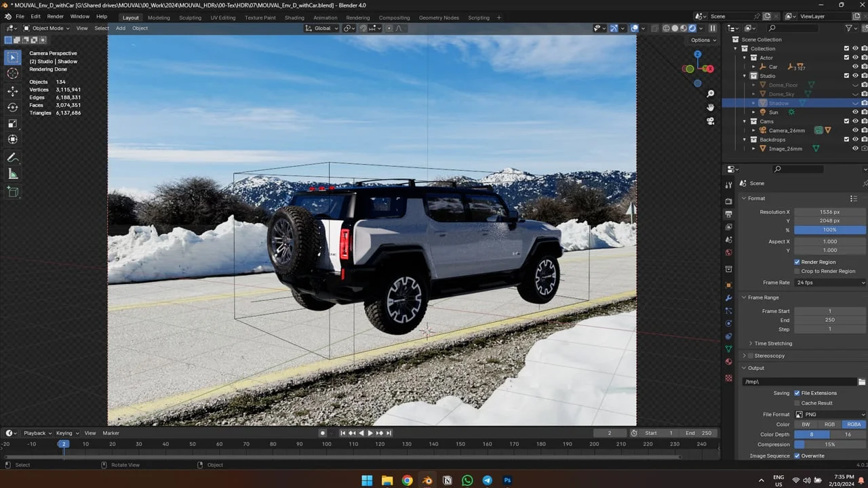This screenshot has width=868, height=488.
Task: Collapse the Studio collection
Action: coord(743,75)
